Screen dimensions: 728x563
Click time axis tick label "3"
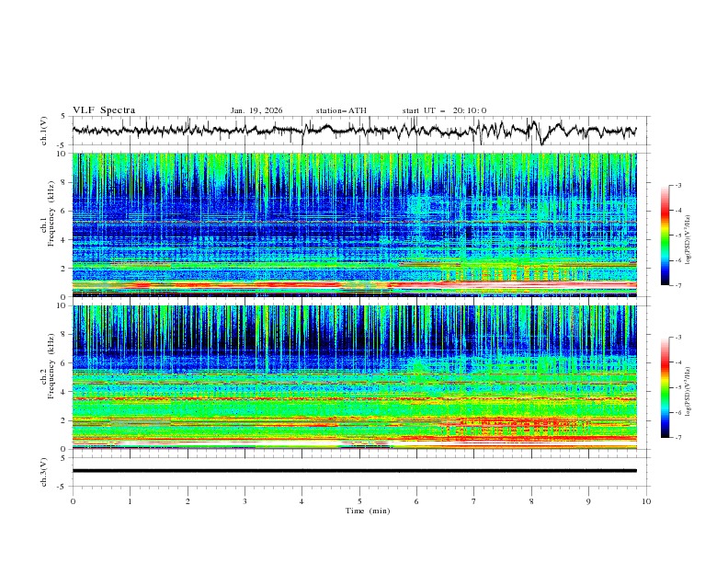[245, 501]
